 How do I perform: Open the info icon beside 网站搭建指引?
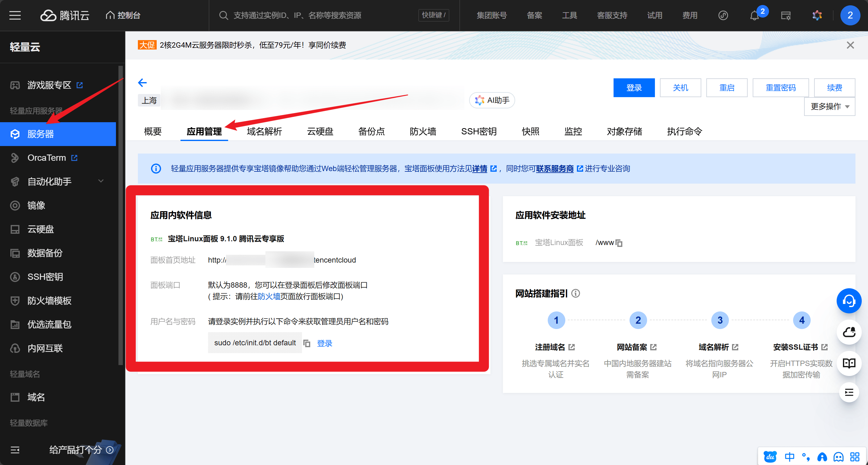pyautogui.click(x=576, y=294)
